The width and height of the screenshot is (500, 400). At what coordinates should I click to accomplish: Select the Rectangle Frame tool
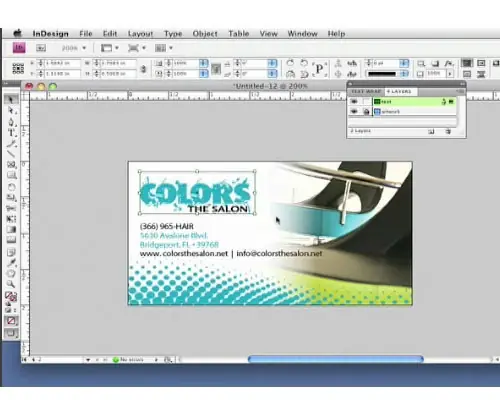click(11, 164)
